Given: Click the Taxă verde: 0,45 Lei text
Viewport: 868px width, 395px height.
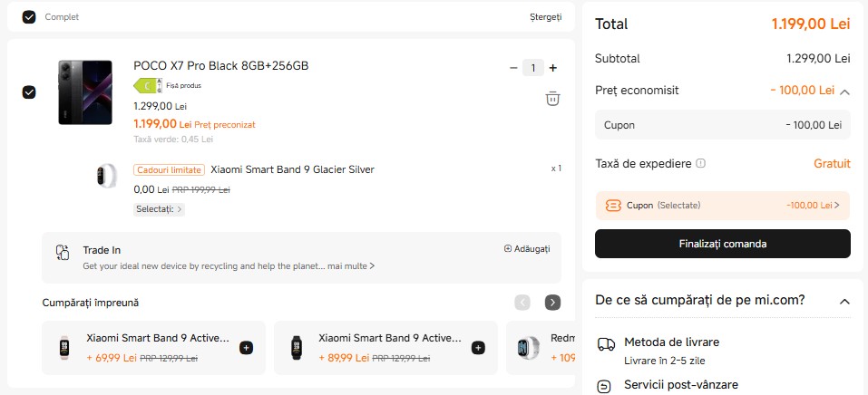Looking at the screenshot, I should pyautogui.click(x=173, y=140).
